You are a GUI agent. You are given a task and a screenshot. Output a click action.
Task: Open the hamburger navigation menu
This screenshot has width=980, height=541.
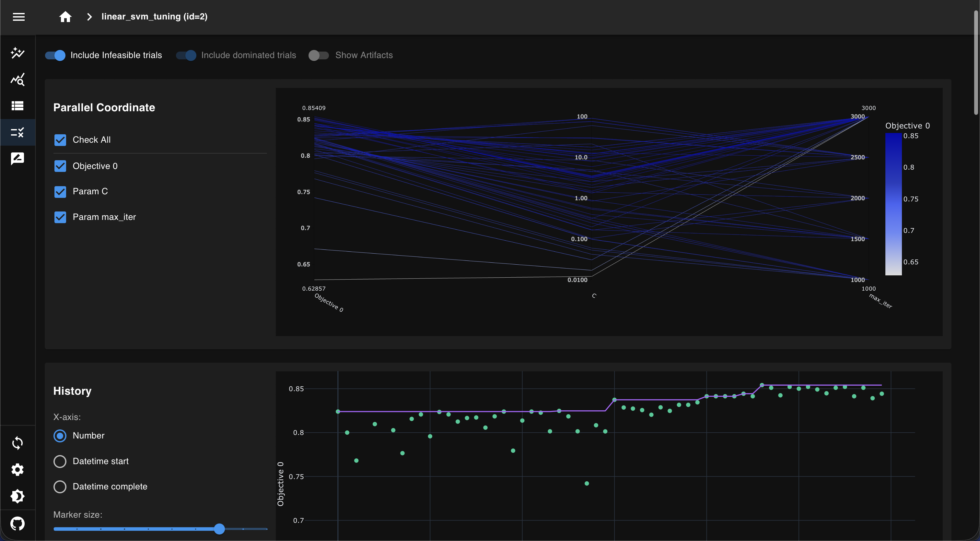coord(19,17)
